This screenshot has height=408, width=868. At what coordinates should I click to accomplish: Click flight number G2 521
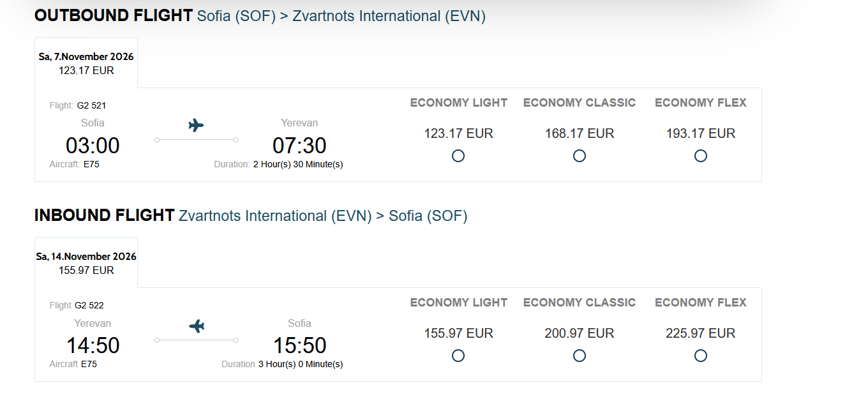click(91, 105)
